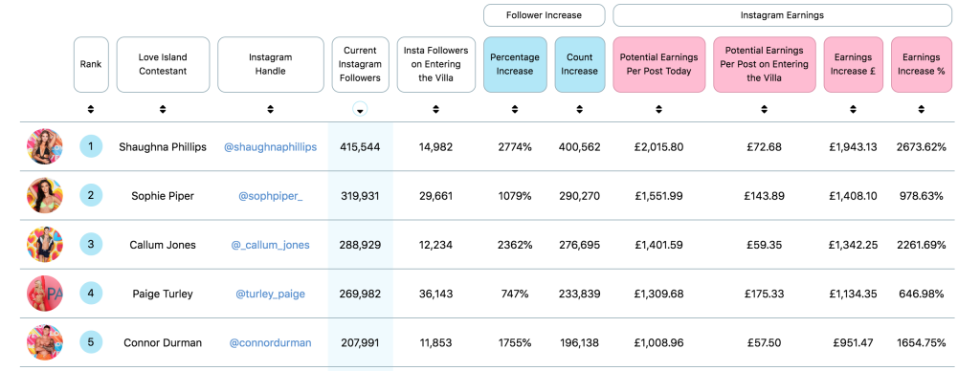980x371 pixels.
Task: Click earnings increase 646.98%
Action: pos(922,294)
